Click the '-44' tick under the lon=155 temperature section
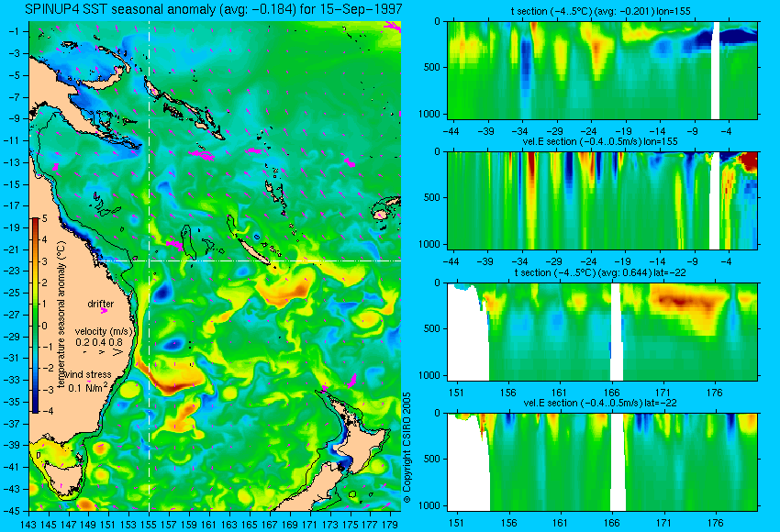780x532 pixels. point(451,131)
